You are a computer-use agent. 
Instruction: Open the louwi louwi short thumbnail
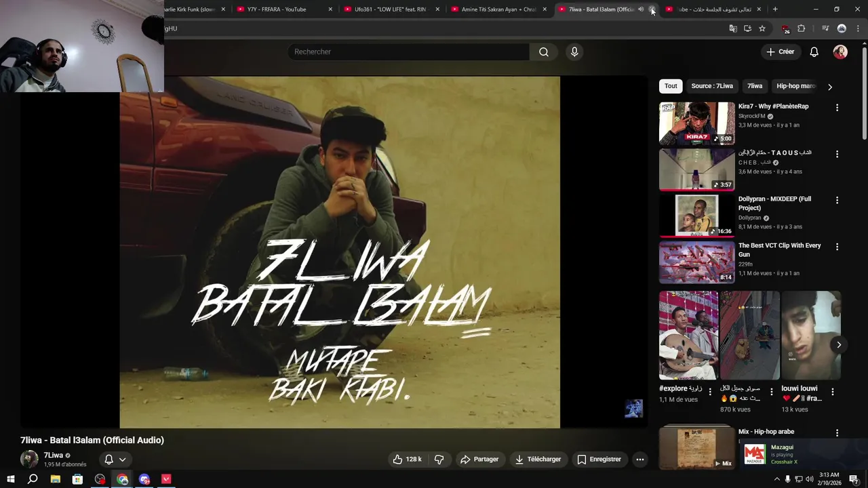click(x=811, y=335)
